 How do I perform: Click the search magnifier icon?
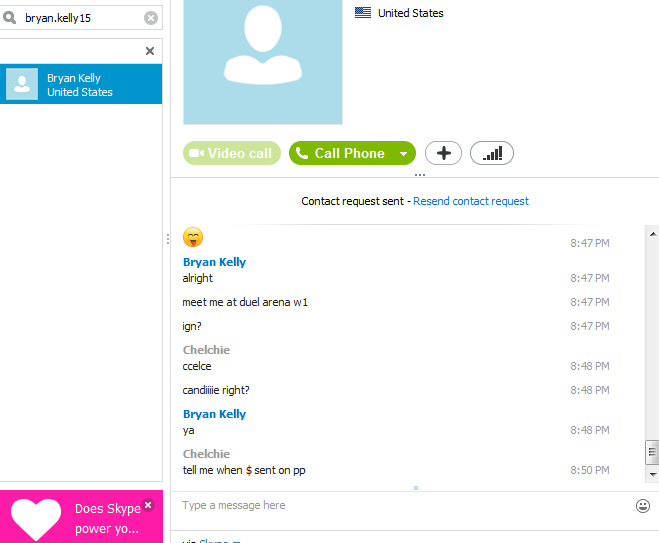coord(9,18)
